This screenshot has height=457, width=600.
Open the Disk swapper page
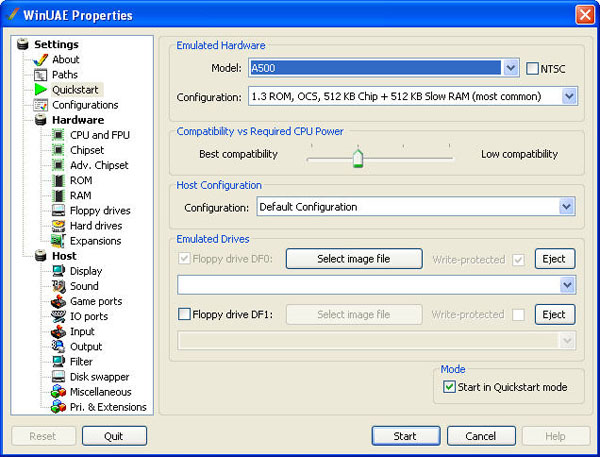99,377
